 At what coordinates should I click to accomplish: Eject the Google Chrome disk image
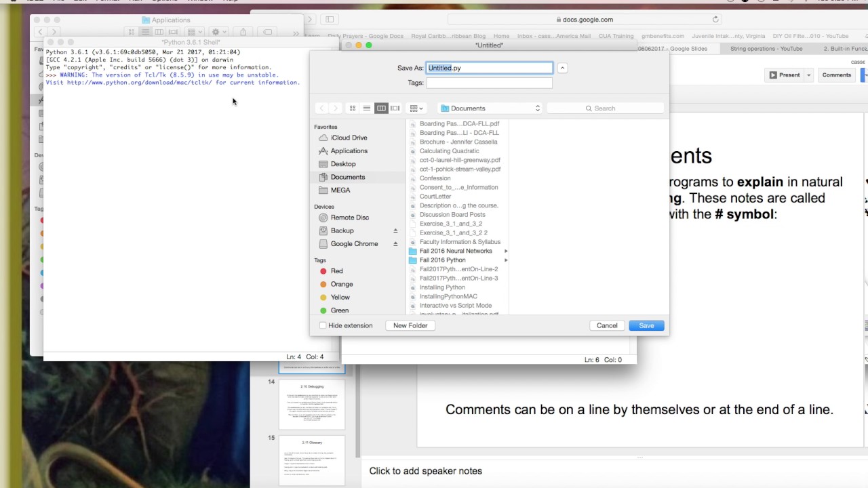click(x=395, y=244)
